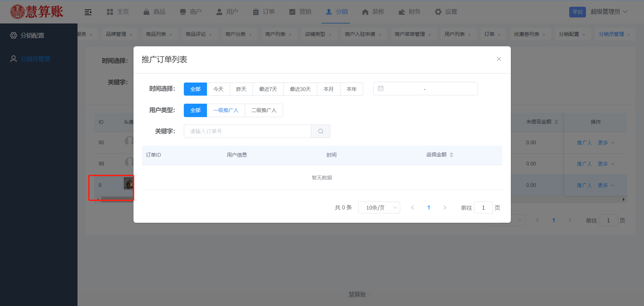Image resolution: width=644 pixels, height=306 pixels.
Task: Open 分销配置 in the sidebar
Action: (x=32, y=36)
